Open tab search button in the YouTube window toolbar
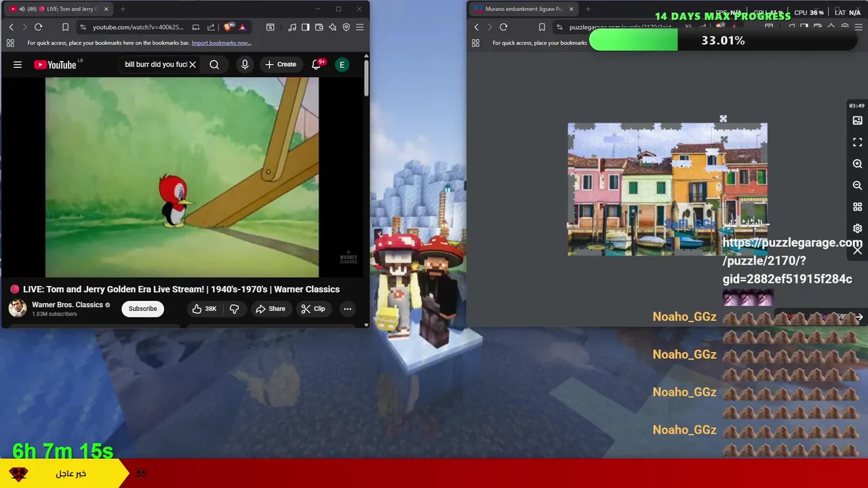Image resolution: width=868 pixels, height=488 pixels. pos(270,27)
